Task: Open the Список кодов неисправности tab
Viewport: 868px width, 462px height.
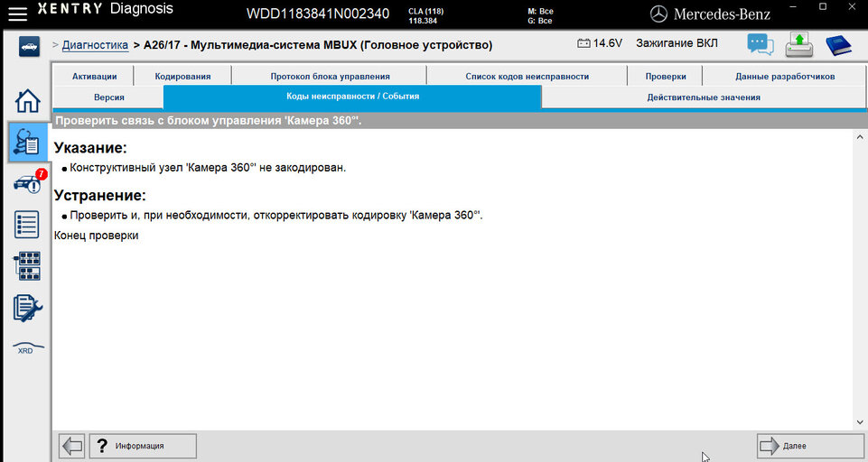Action: pyautogui.click(x=527, y=76)
